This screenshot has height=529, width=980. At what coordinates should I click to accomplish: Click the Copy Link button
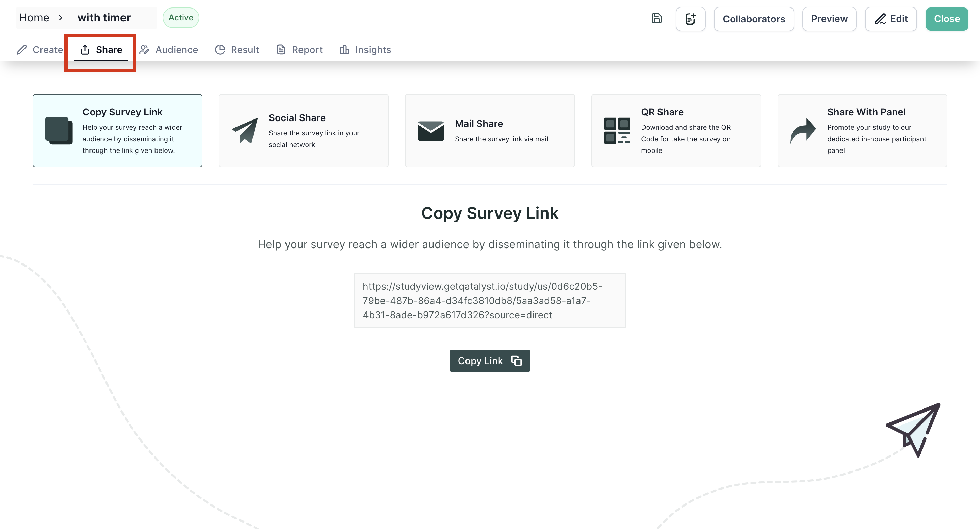pyautogui.click(x=490, y=360)
